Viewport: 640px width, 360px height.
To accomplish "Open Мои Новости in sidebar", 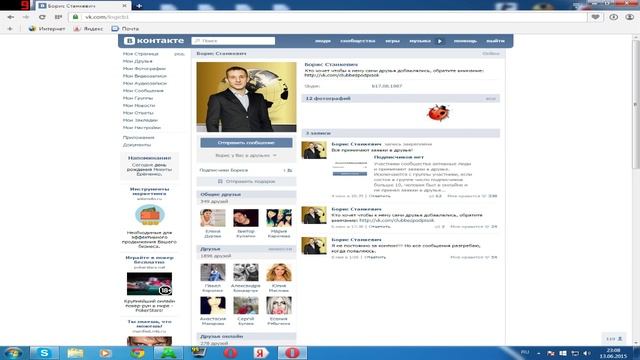I will click(x=139, y=105).
